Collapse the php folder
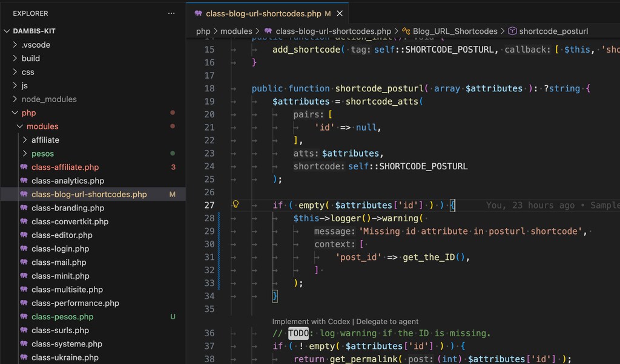Viewport: 620px width, 364px height. 15,113
